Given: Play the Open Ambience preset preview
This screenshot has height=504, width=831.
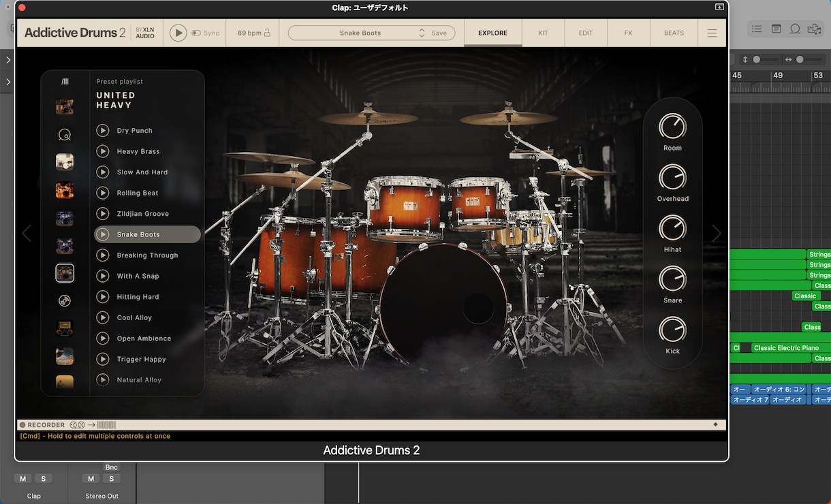Looking at the screenshot, I should pyautogui.click(x=103, y=338).
